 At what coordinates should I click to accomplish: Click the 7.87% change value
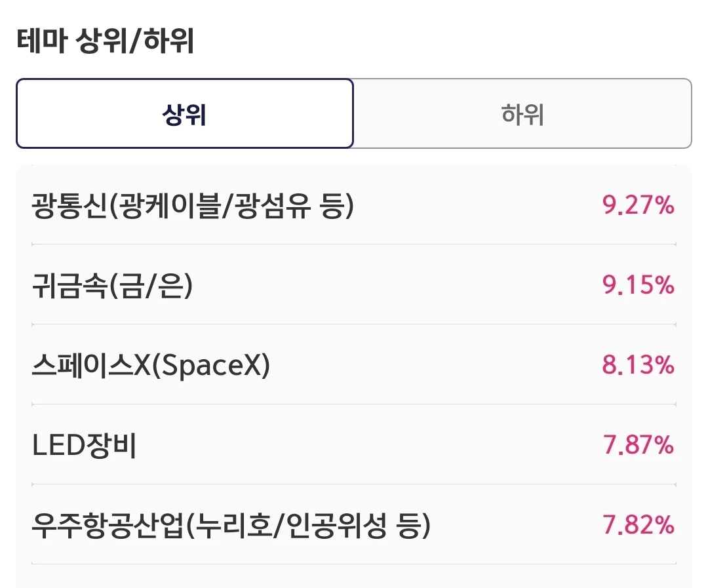638,445
